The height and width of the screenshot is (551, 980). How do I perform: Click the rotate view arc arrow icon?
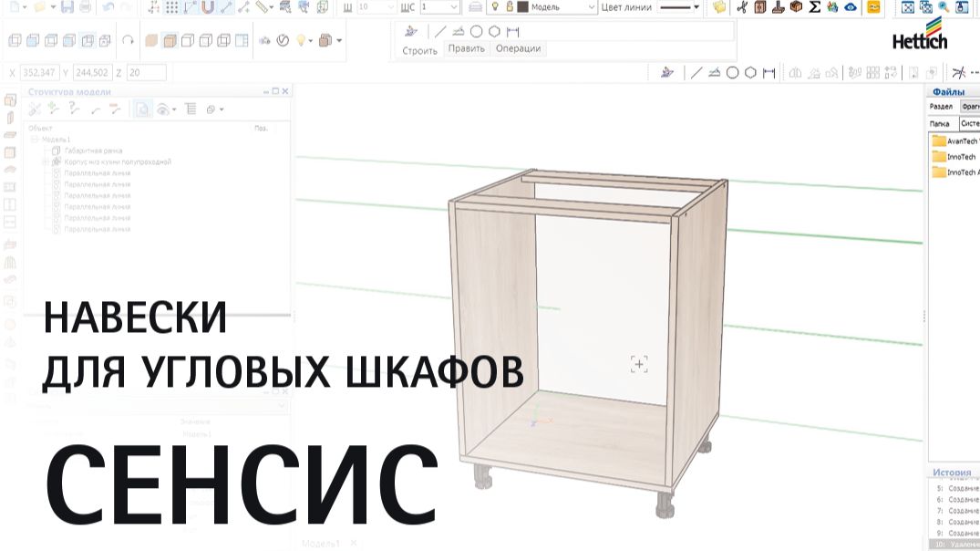[129, 41]
